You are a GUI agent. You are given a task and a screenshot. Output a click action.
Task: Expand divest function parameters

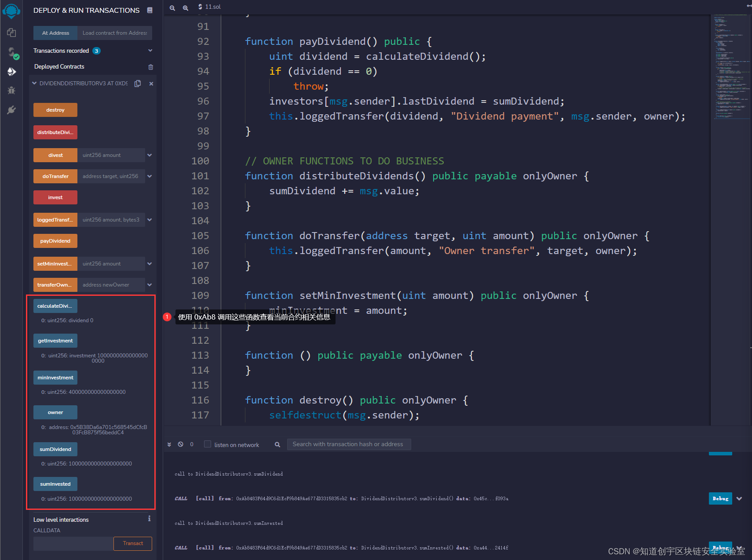point(150,155)
